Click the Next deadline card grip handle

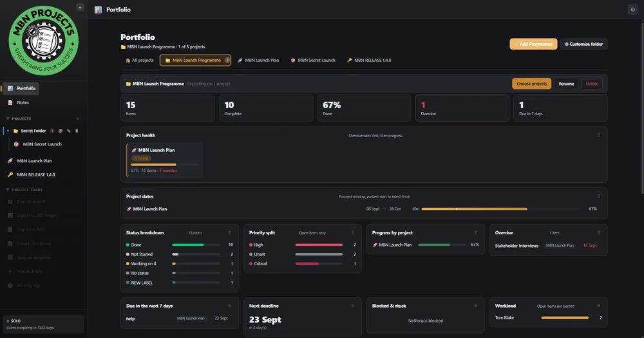point(353,306)
